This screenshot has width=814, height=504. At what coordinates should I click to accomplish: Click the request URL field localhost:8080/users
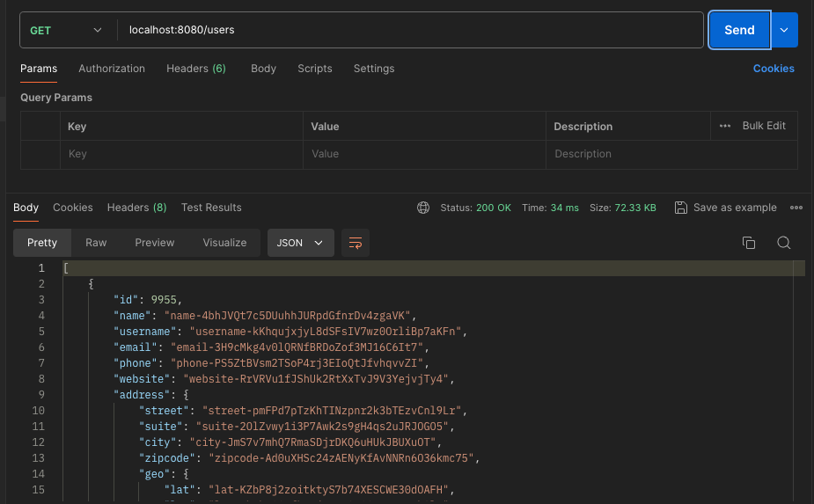409,30
